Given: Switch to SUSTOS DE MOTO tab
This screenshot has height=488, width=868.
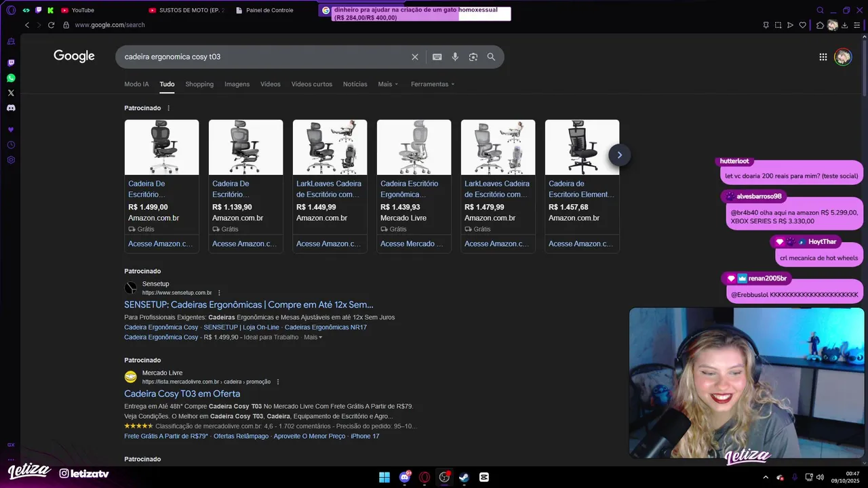Looking at the screenshot, I should (x=186, y=10).
